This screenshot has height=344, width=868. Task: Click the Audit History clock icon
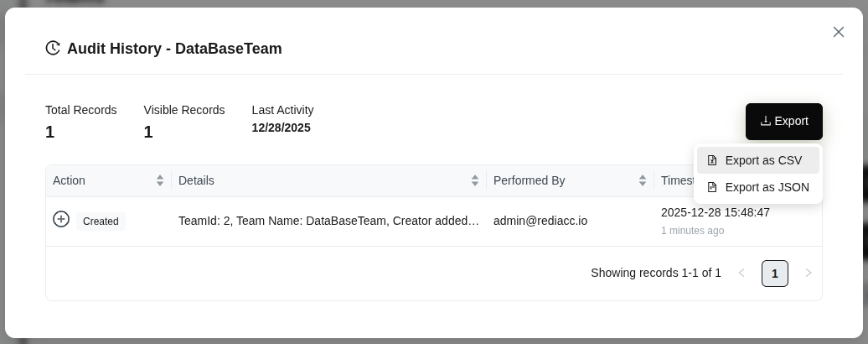click(53, 48)
